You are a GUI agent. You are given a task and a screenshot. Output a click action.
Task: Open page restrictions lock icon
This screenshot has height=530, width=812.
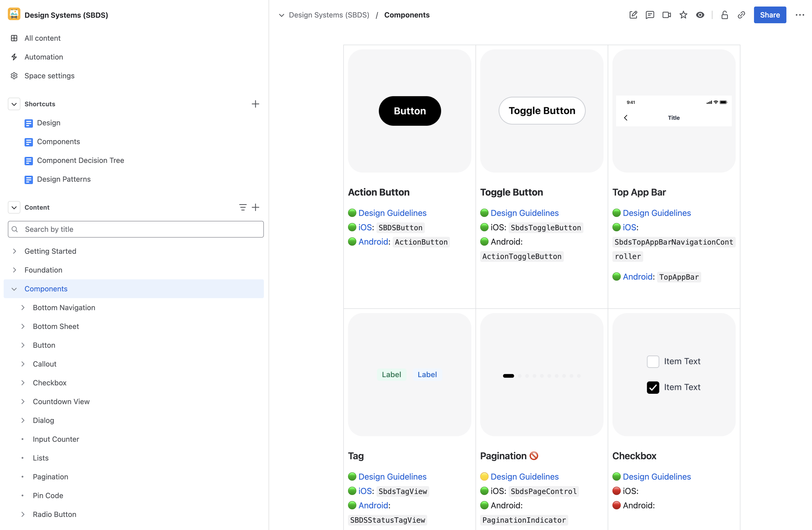[725, 15]
